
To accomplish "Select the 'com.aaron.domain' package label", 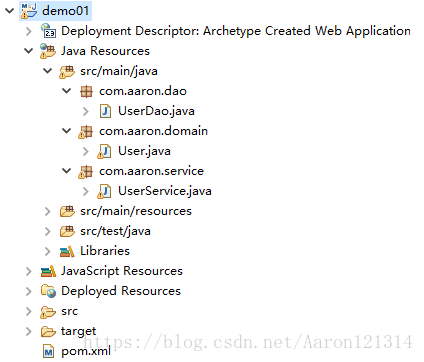I will [153, 131].
